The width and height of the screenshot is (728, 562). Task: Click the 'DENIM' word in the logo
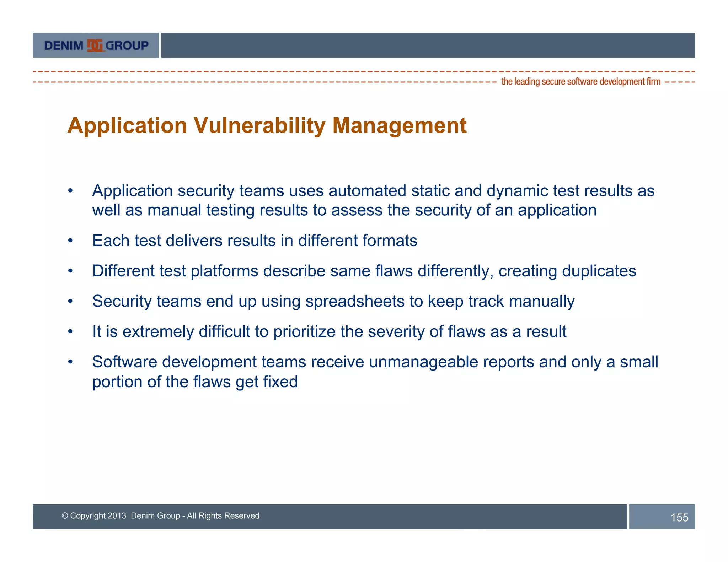coord(64,45)
